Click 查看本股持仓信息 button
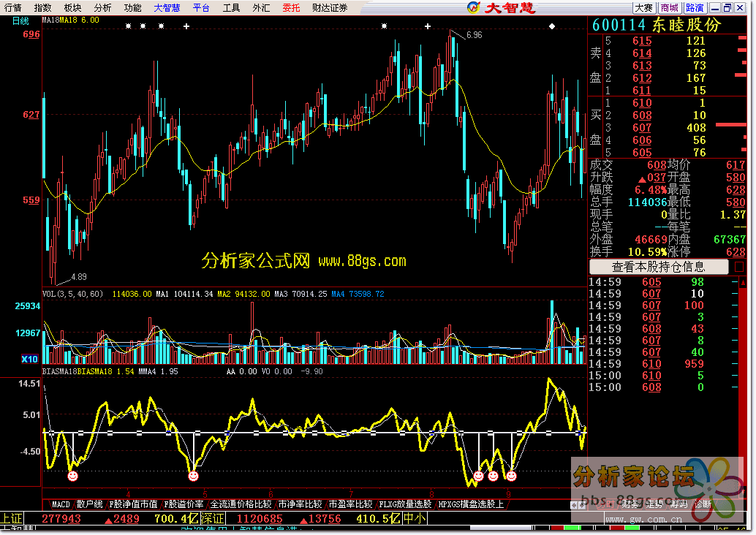Viewport: 756px width, 535px height. (659, 267)
